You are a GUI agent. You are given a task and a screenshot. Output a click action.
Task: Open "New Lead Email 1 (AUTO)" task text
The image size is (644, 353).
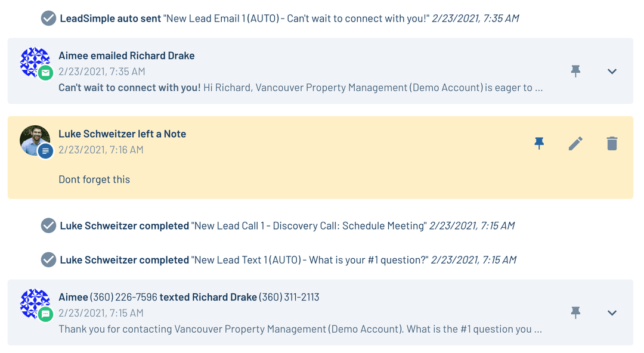[297, 18]
